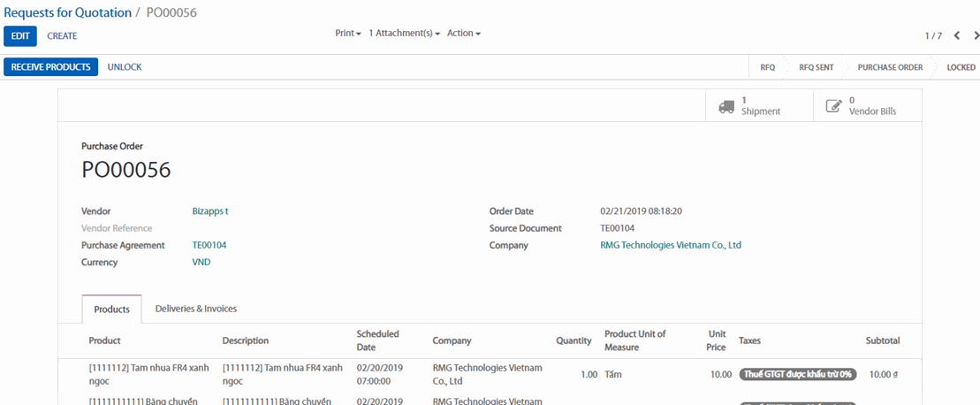Click the VND currency link

[x=201, y=262]
